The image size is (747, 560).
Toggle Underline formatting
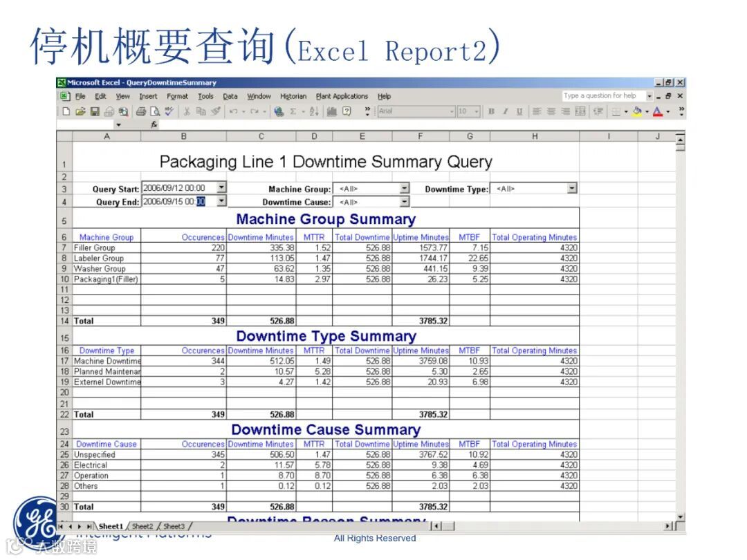(519, 111)
